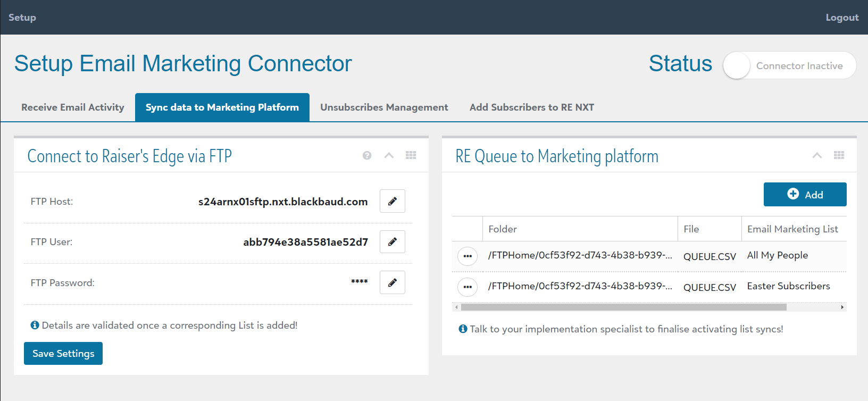Edit the FTP Host value
Viewport: 868px width, 401px height.
pyautogui.click(x=393, y=201)
